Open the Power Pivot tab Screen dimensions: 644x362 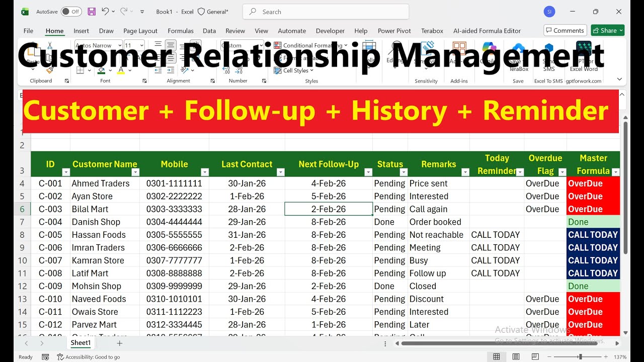pyautogui.click(x=394, y=31)
